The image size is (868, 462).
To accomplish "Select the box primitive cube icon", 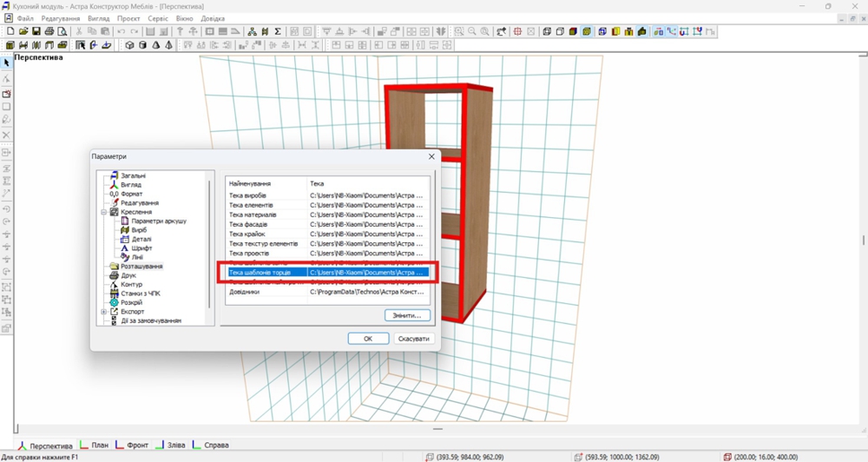I will tap(129, 45).
